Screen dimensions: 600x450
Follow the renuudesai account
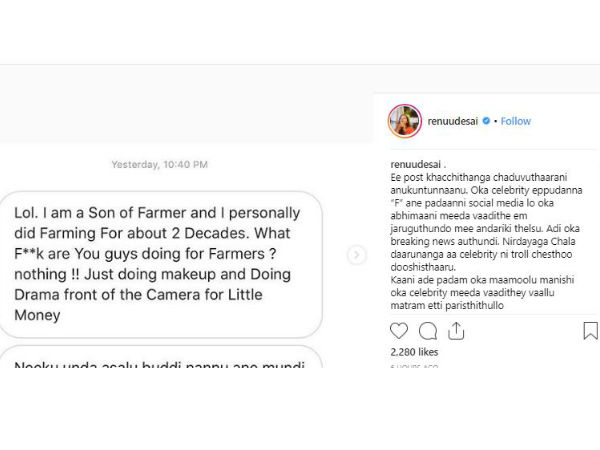516,122
